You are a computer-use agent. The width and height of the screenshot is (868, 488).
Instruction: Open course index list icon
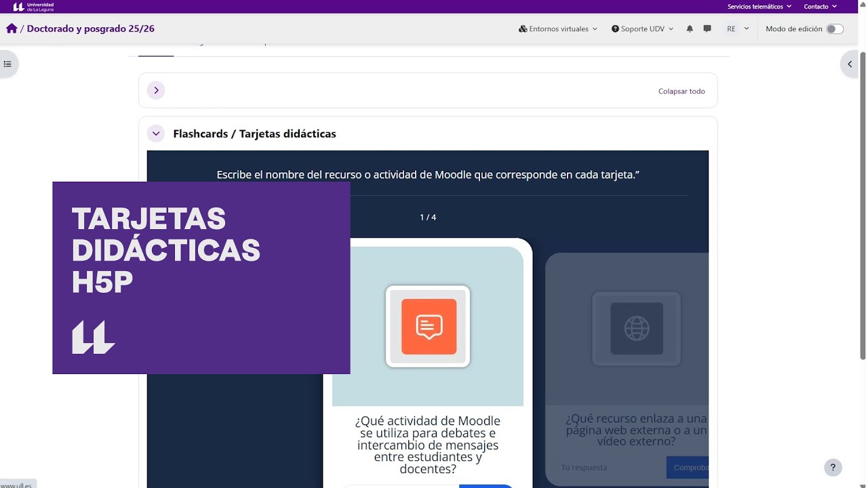(7, 64)
